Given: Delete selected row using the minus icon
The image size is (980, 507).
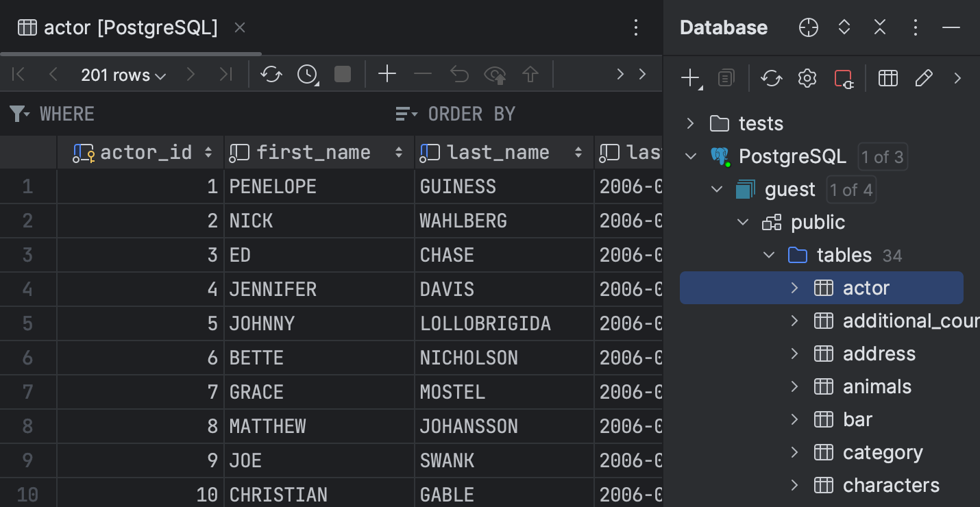Looking at the screenshot, I should tap(423, 74).
